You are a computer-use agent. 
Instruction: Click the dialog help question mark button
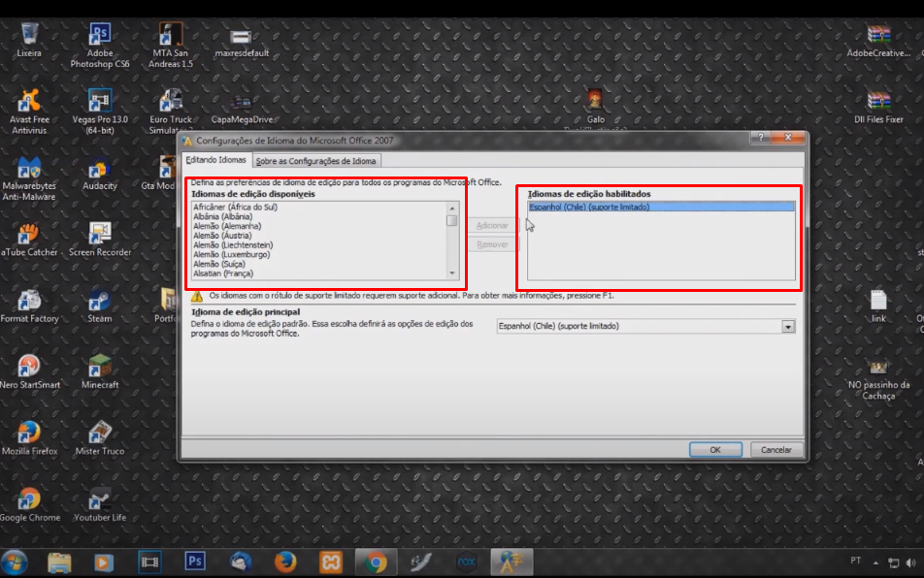point(761,137)
